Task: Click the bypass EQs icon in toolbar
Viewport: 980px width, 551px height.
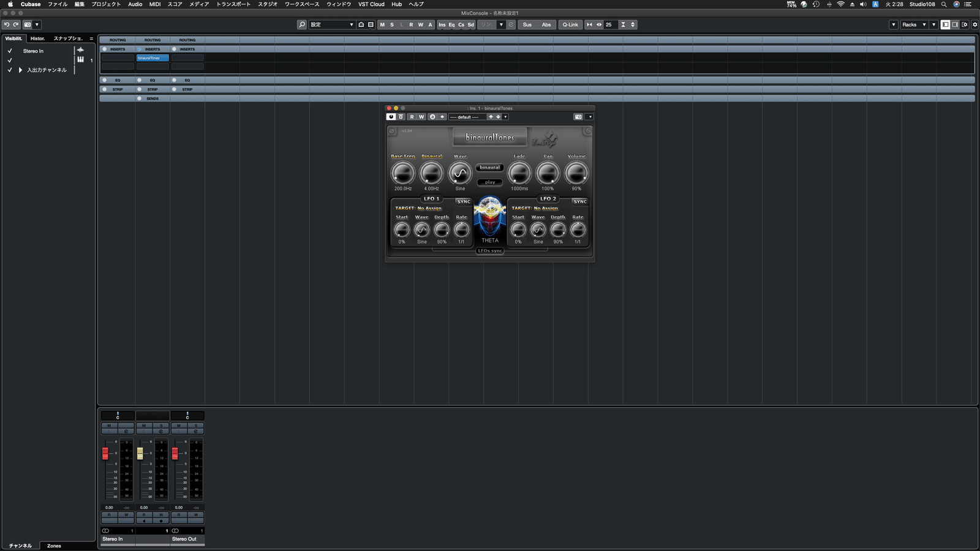Action: [452, 24]
